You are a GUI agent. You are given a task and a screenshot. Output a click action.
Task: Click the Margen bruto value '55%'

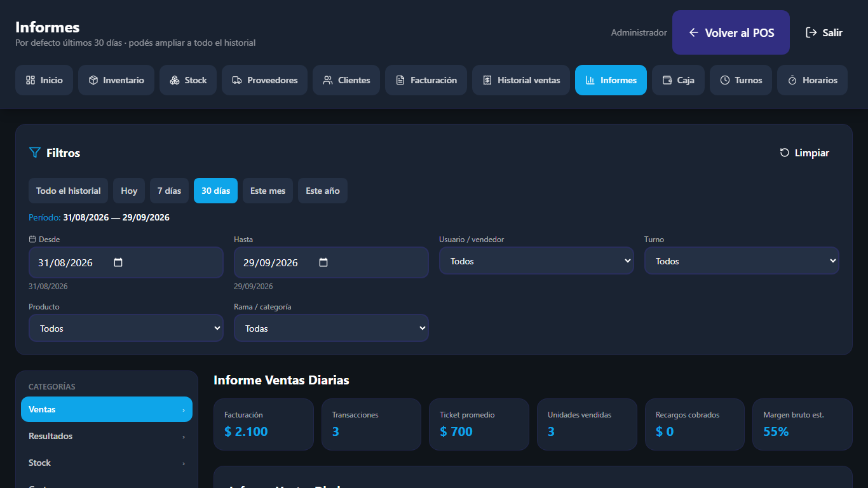pyautogui.click(x=776, y=431)
